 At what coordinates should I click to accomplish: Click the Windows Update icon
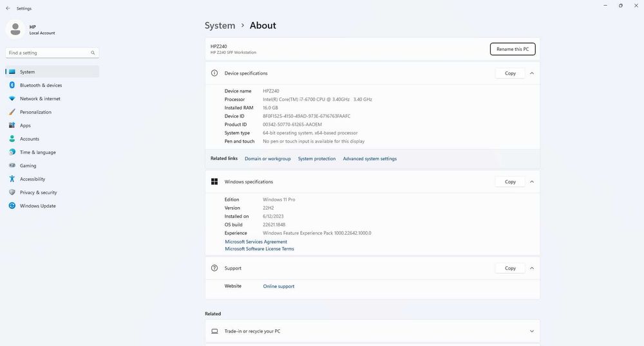(12, 206)
